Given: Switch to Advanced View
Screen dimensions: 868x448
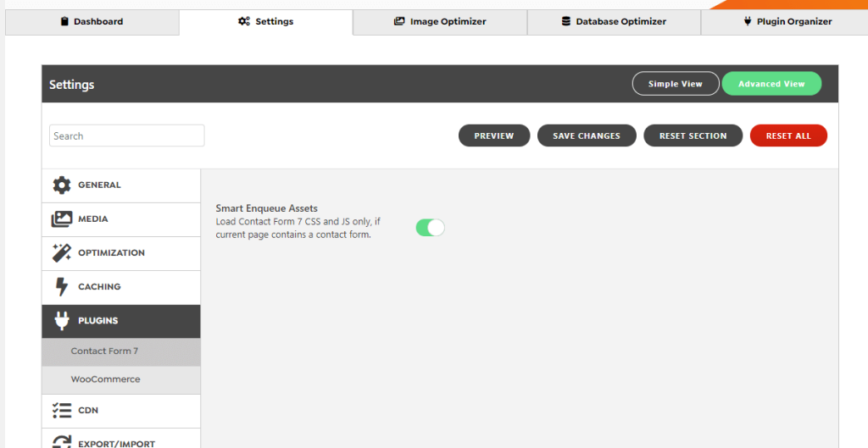Looking at the screenshot, I should tap(771, 84).
